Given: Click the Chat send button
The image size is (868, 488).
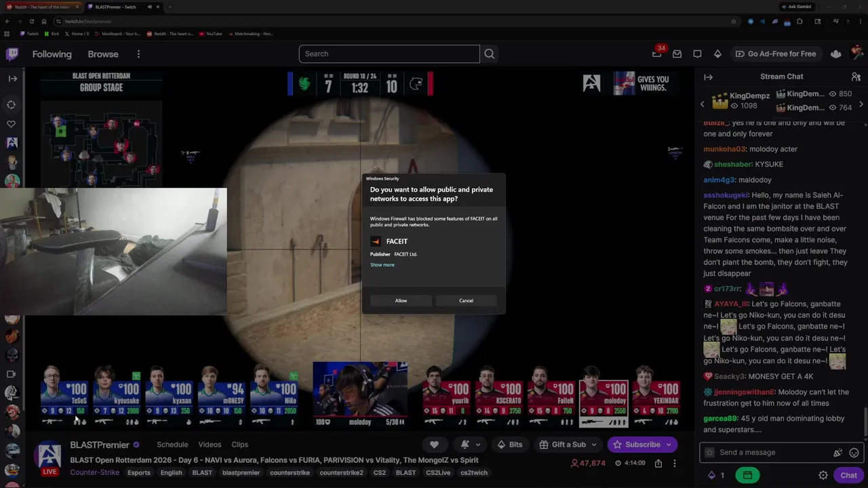Looking at the screenshot, I should pos(848,475).
